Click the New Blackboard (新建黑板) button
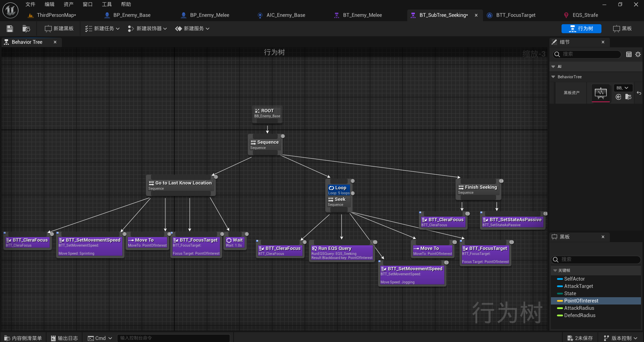This screenshot has height=342, width=644. [x=59, y=29]
